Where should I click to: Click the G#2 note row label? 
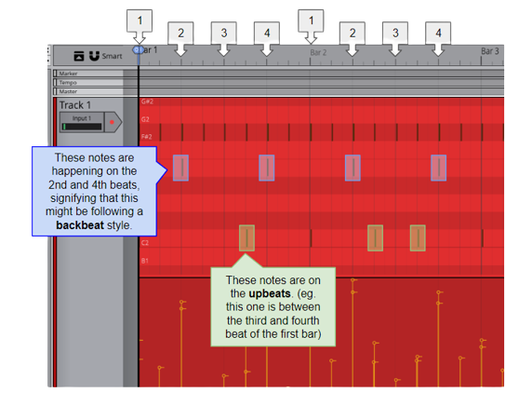pos(147,101)
